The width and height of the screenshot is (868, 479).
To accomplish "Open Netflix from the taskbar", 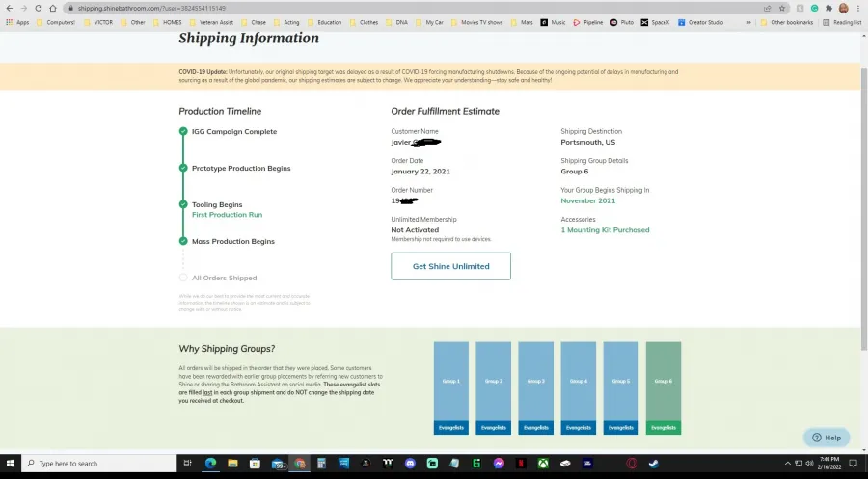I will click(x=521, y=464).
